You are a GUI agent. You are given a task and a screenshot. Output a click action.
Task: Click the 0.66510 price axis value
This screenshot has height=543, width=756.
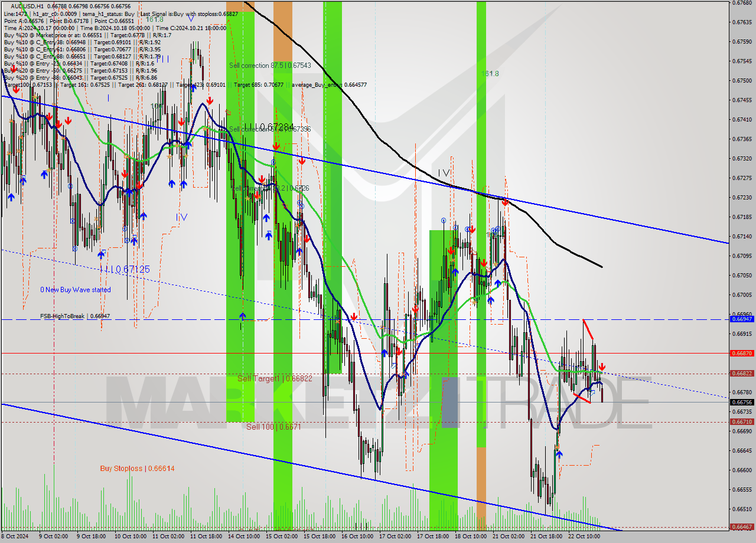pos(742,509)
